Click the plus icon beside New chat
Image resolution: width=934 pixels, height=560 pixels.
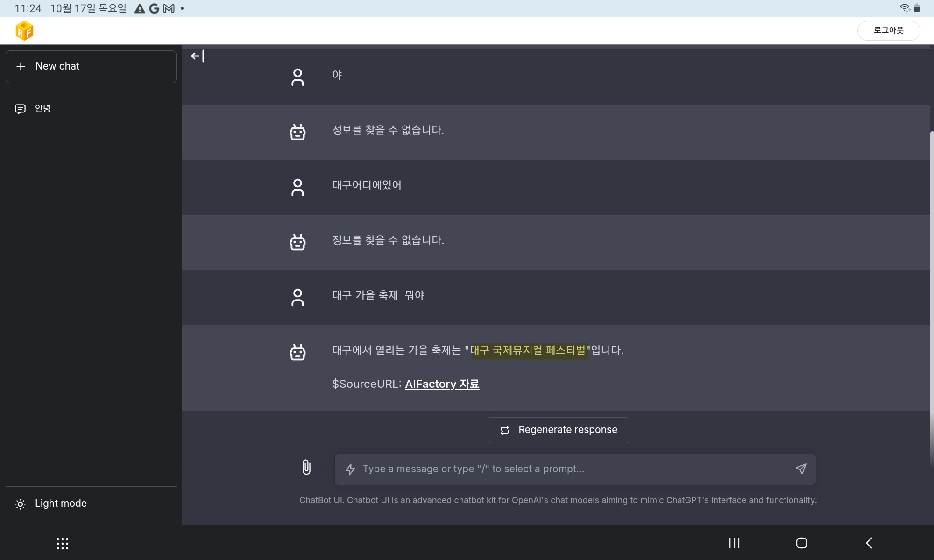(21, 66)
